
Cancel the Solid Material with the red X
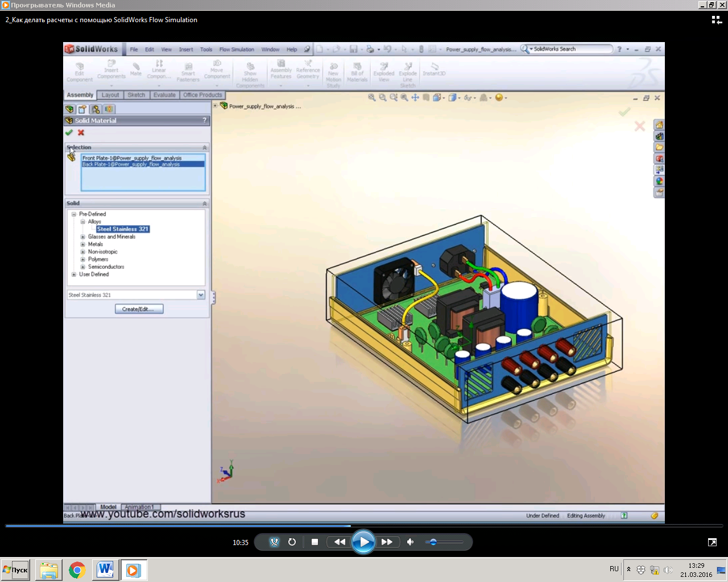81,132
